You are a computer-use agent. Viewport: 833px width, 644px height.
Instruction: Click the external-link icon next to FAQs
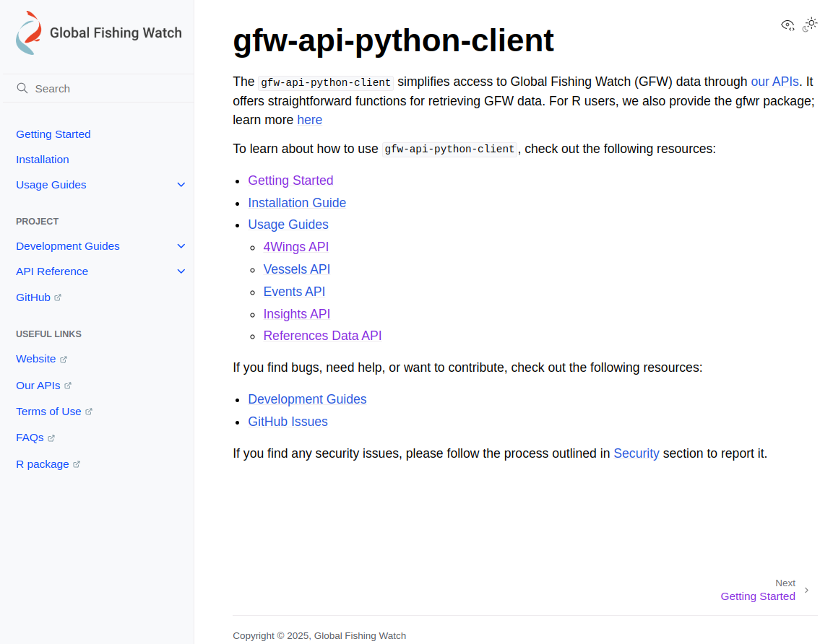tap(51, 438)
